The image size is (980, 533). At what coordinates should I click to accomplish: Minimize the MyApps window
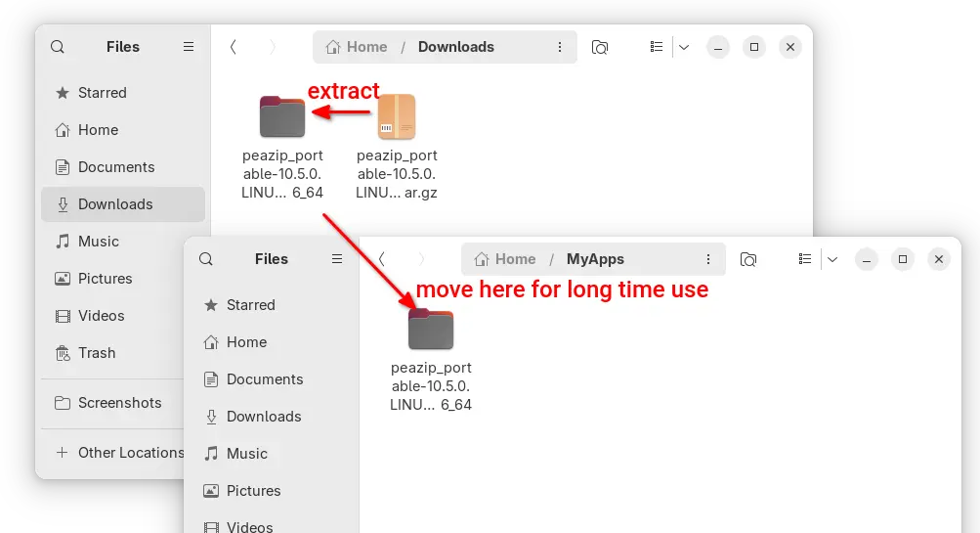tap(867, 259)
